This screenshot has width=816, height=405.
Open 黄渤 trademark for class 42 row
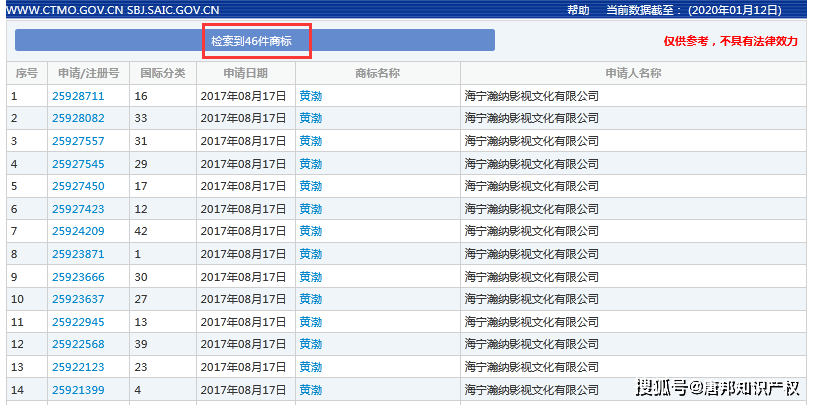(311, 231)
